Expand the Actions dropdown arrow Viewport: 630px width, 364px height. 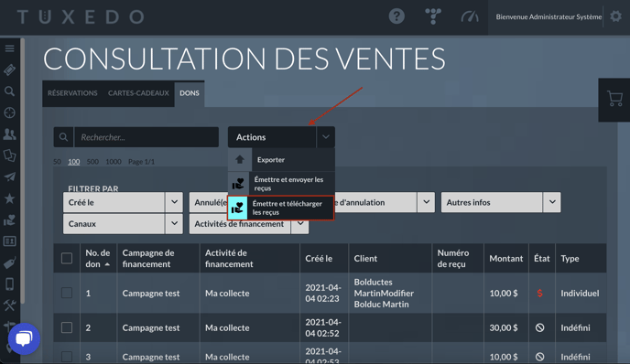click(325, 137)
